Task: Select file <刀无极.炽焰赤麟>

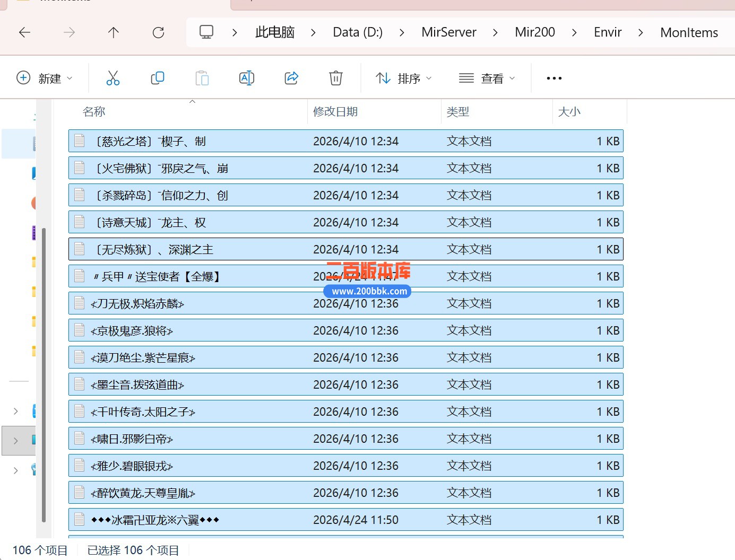Action: 345,303
